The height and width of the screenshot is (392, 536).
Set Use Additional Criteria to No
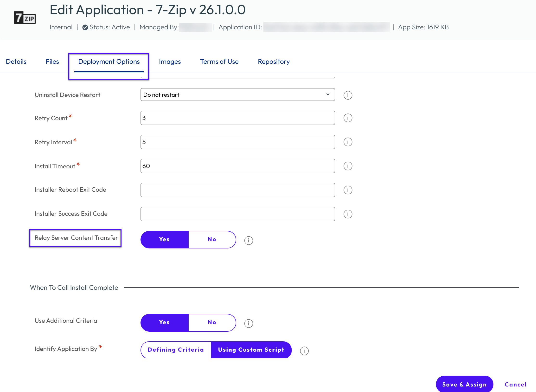click(x=212, y=322)
